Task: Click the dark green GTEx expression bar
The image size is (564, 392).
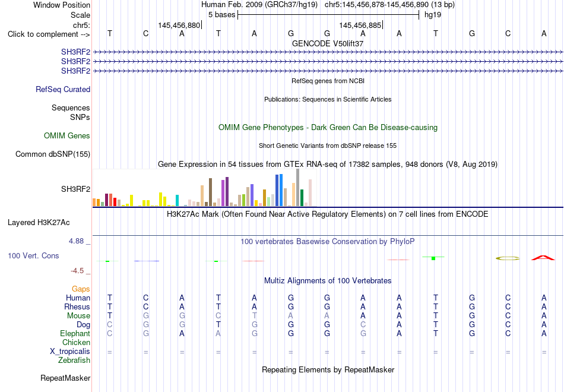Action: pyautogui.click(x=302, y=198)
